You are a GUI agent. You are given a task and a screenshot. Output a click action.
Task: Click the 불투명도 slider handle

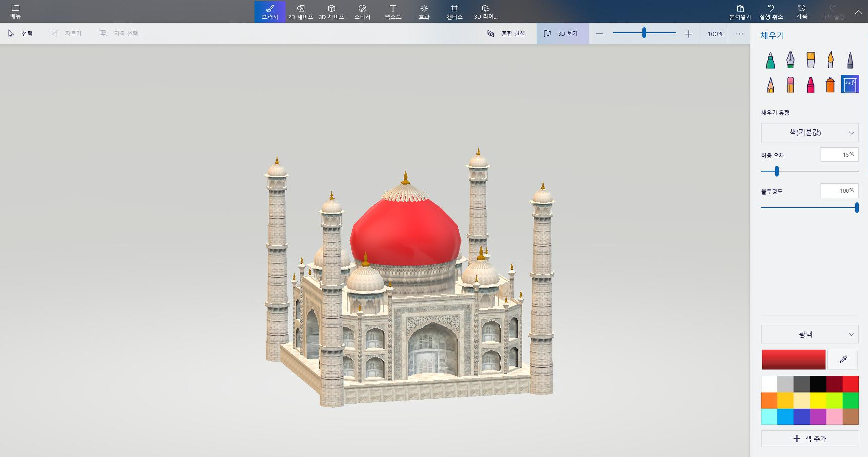pyautogui.click(x=857, y=207)
